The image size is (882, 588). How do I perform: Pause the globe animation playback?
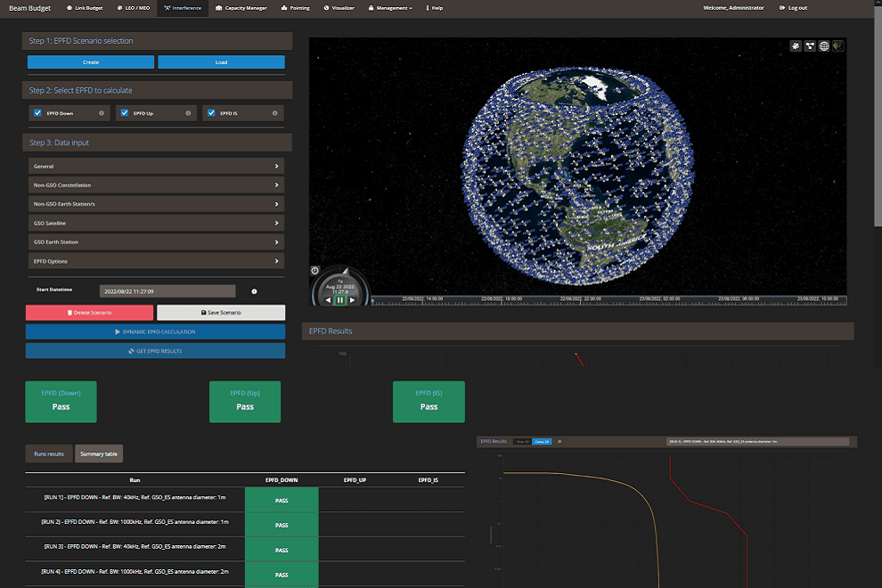(x=340, y=300)
